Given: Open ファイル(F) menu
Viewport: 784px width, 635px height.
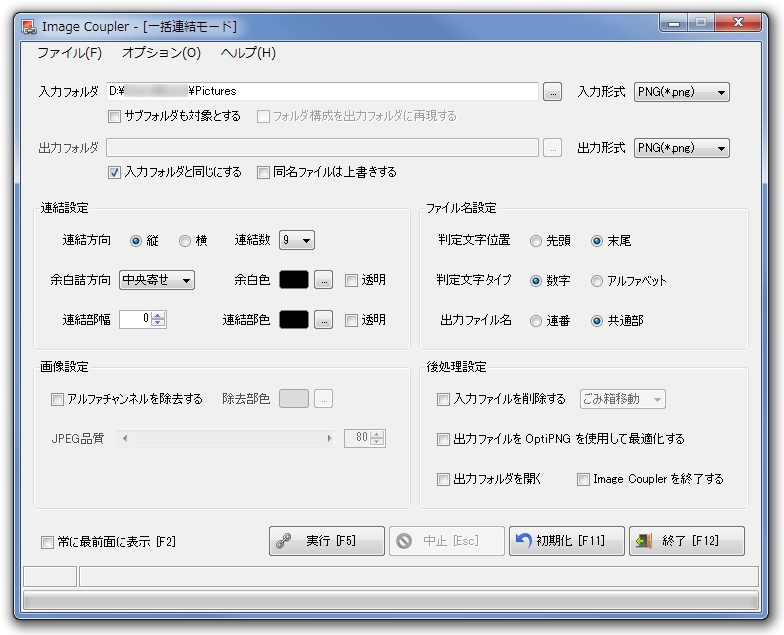Looking at the screenshot, I should 70,53.
